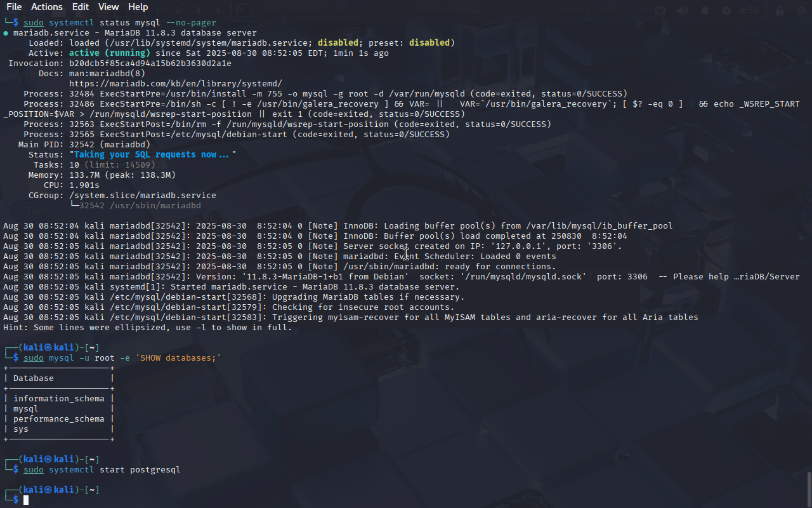Screen dimensions: 812x508
Task: Click the Memory 133.7M (peak: 138.3M) value
Action: click(122, 175)
